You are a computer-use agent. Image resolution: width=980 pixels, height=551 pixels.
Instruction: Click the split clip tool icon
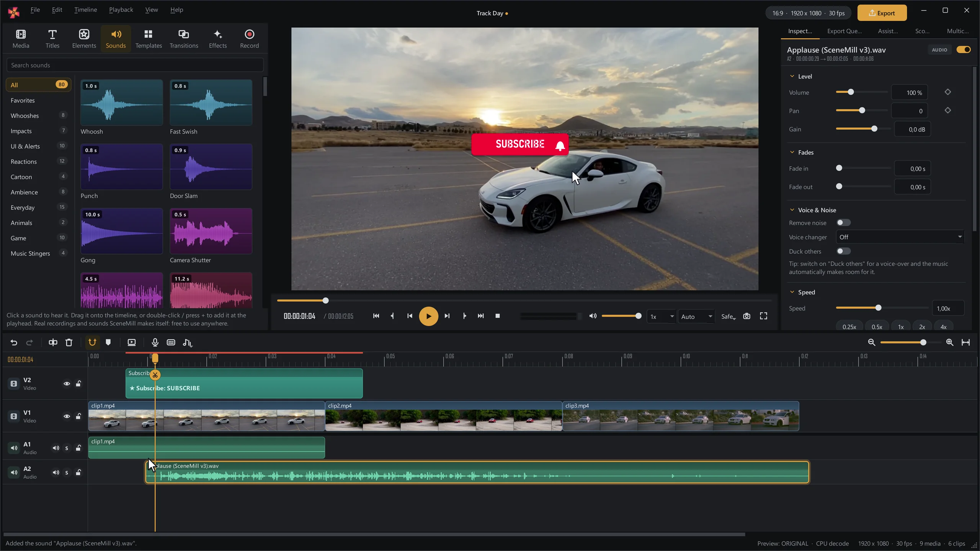(53, 342)
